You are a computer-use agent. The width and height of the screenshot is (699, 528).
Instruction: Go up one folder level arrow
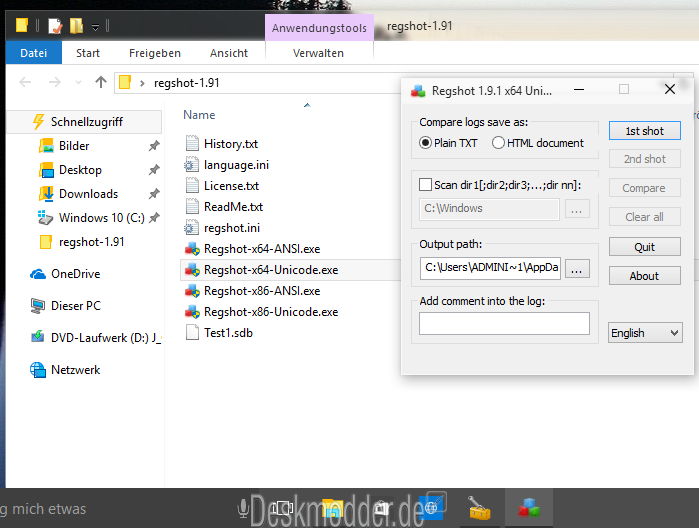[x=101, y=82]
